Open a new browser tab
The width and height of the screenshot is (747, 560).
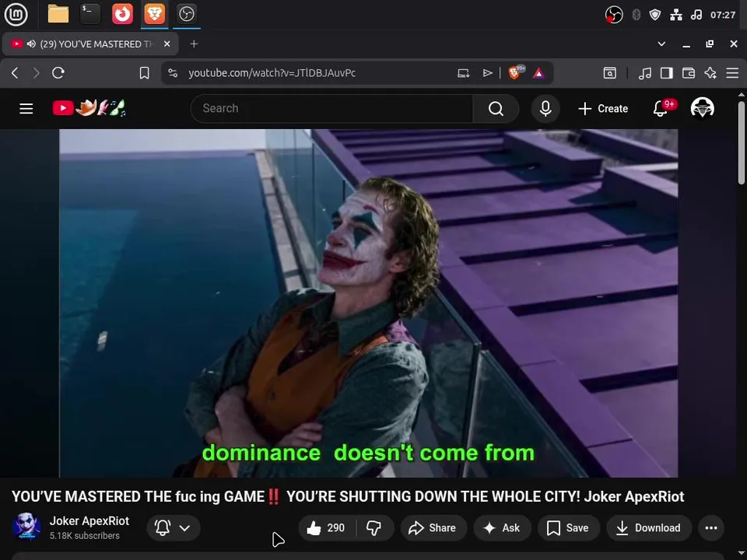pos(194,44)
